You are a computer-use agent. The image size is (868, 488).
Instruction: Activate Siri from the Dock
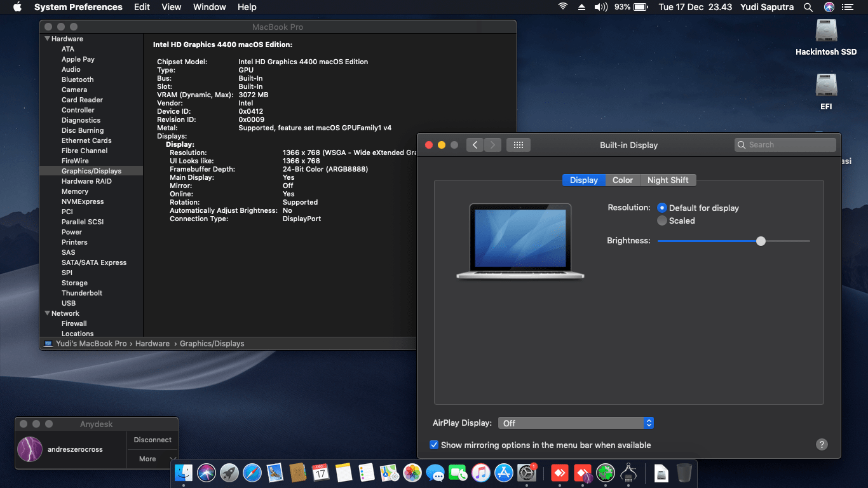click(x=207, y=473)
